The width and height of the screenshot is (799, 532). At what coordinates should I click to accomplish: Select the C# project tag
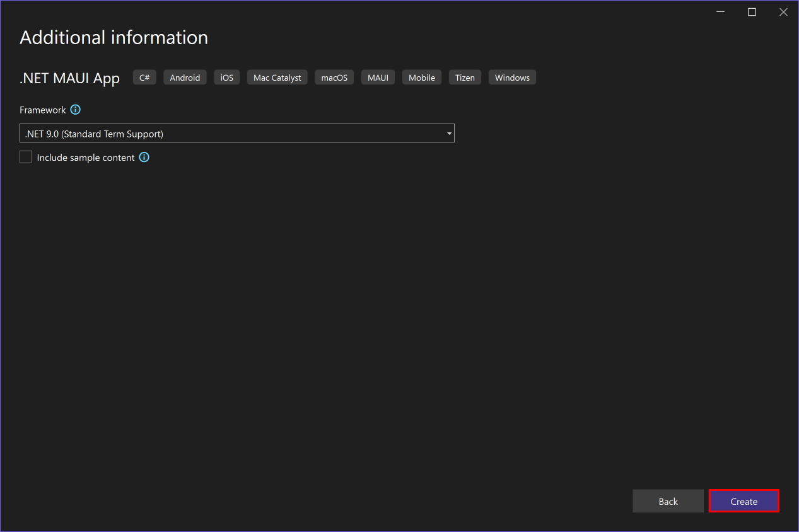(144, 77)
